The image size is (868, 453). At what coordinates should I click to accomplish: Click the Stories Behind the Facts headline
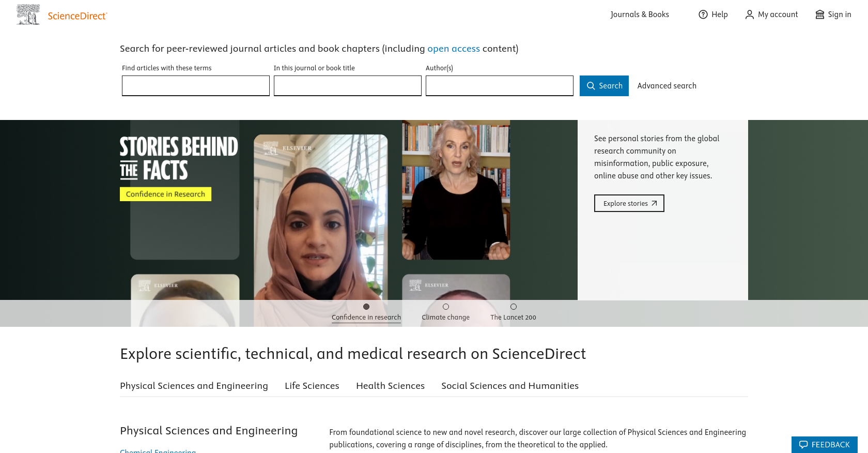(179, 158)
